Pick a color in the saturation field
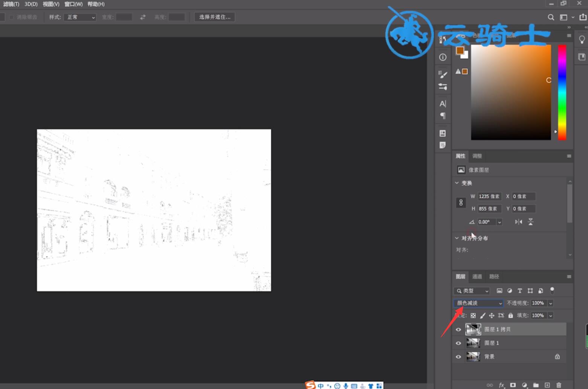Image resolution: width=588 pixels, height=389 pixels. pos(511,92)
